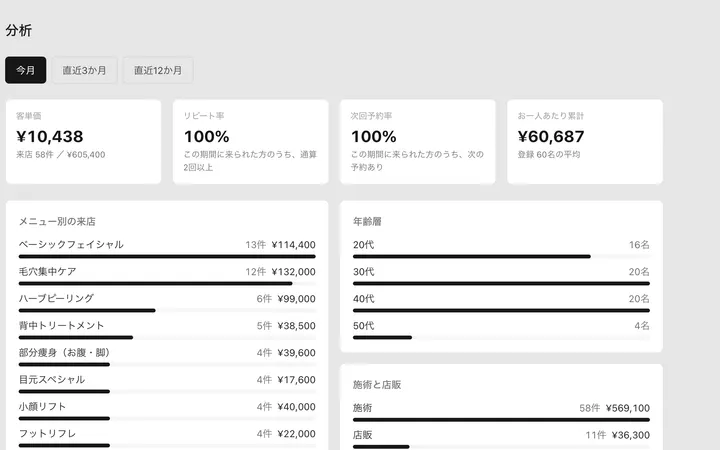Select the 店販 row label
This screenshot has width=720, height=450.
tap(362, 435)
